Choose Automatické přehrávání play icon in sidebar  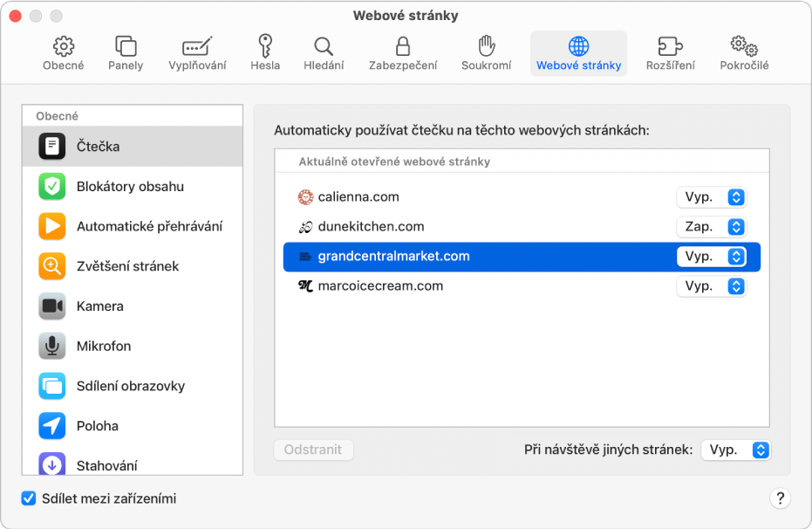(51, 226)
